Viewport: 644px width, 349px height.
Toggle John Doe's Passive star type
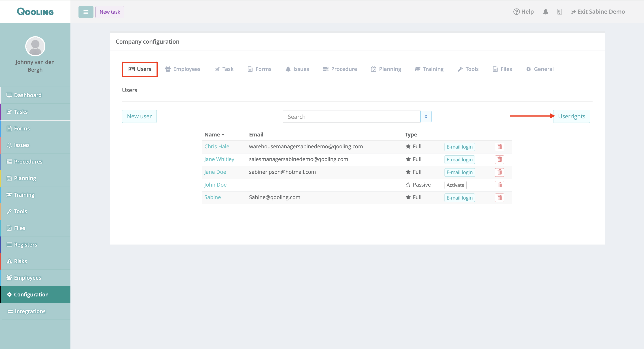(x=408, y=185)
